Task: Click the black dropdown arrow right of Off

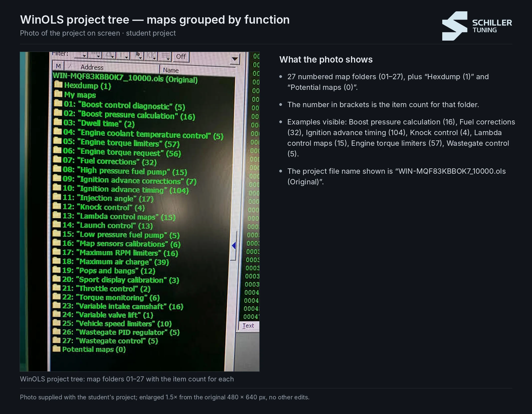Action: [x=235, y=59]
